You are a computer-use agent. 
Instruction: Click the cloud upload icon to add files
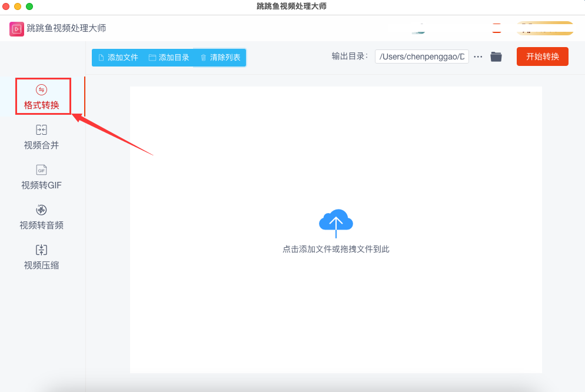tap(336, 222)
